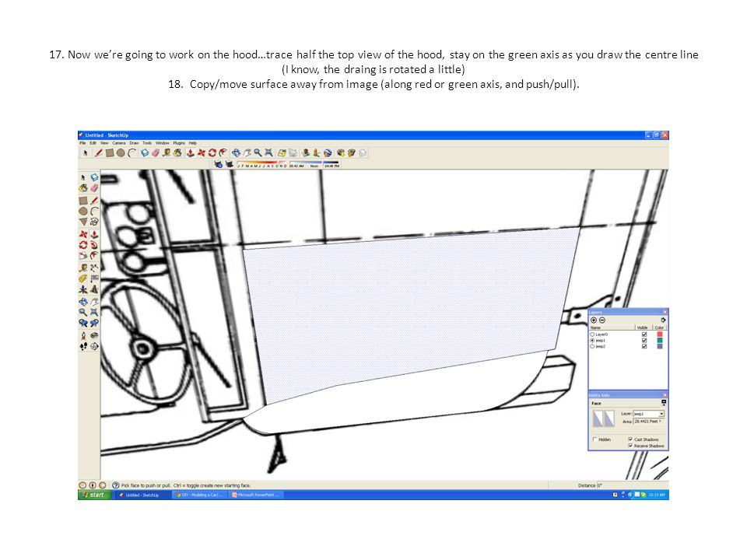Choose Tape Measure tool in top toolbar

(x=166, y=153)
